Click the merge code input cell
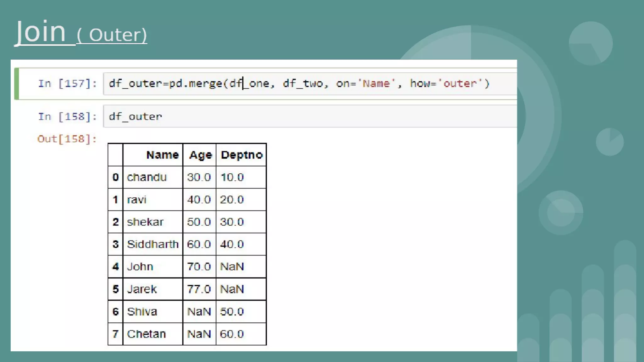 309,84
